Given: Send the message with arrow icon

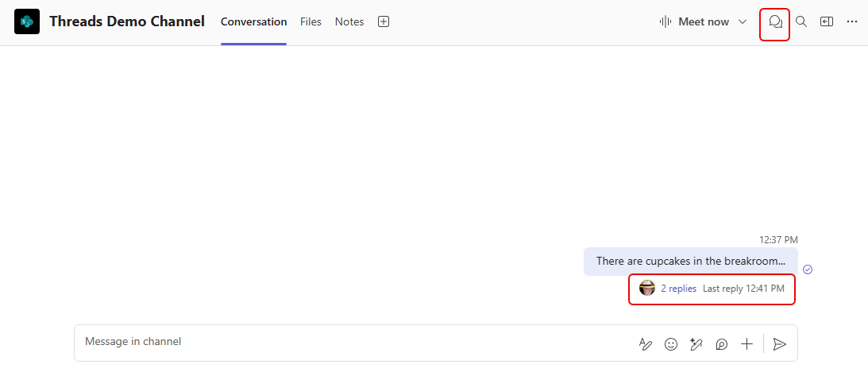Looking at the screenshot, I should coord(780,344).
